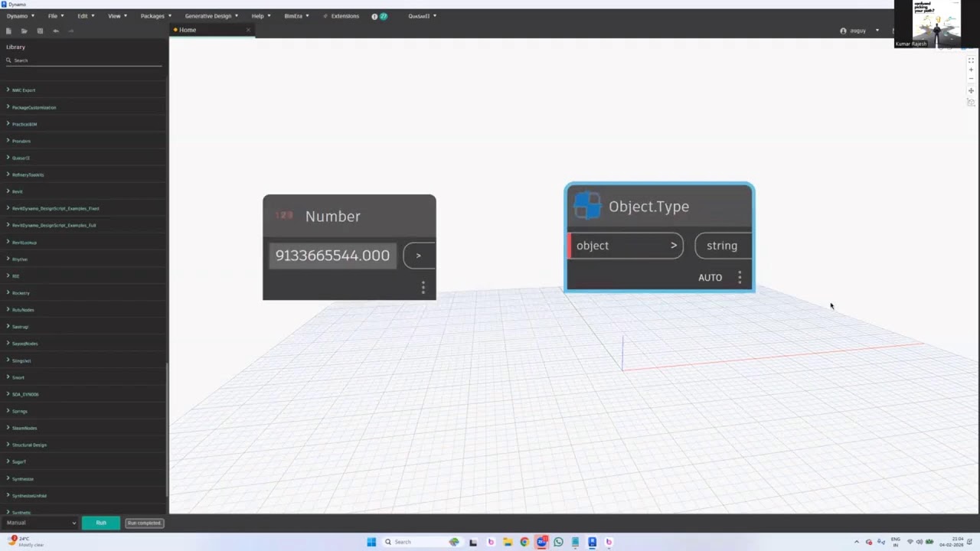The height and width of the screenshot is (551, 980).
Task: Open the Generative Design menu
Action: coord(211,16)
